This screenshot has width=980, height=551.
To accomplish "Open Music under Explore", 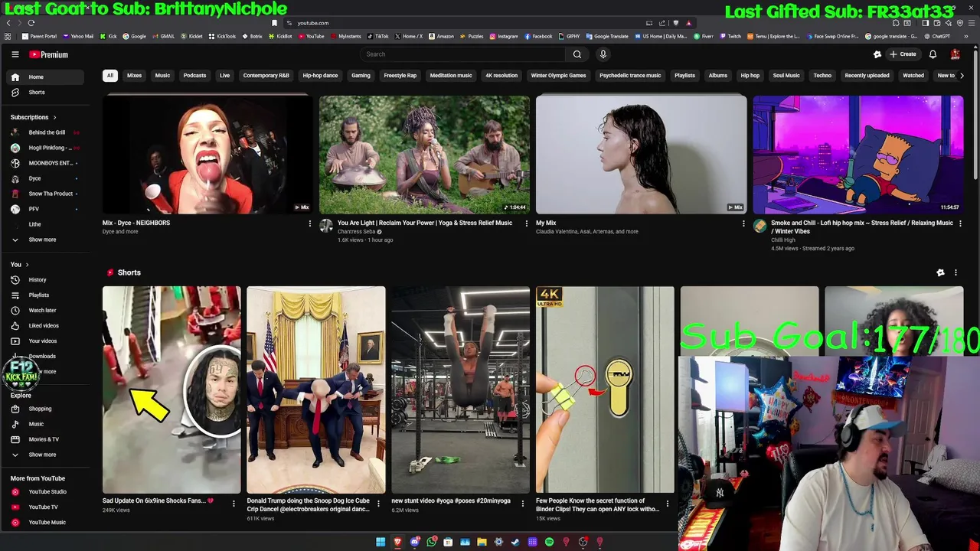I will (x=46, y=424).
